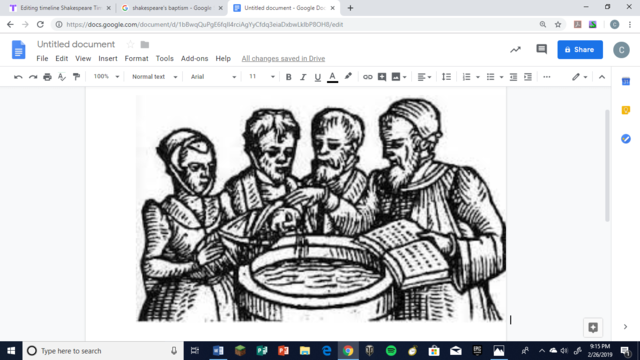The width and height of the screenshot is (640, 360).
Task: Add a comment from the toolbar
Action: tap(382, 77)
